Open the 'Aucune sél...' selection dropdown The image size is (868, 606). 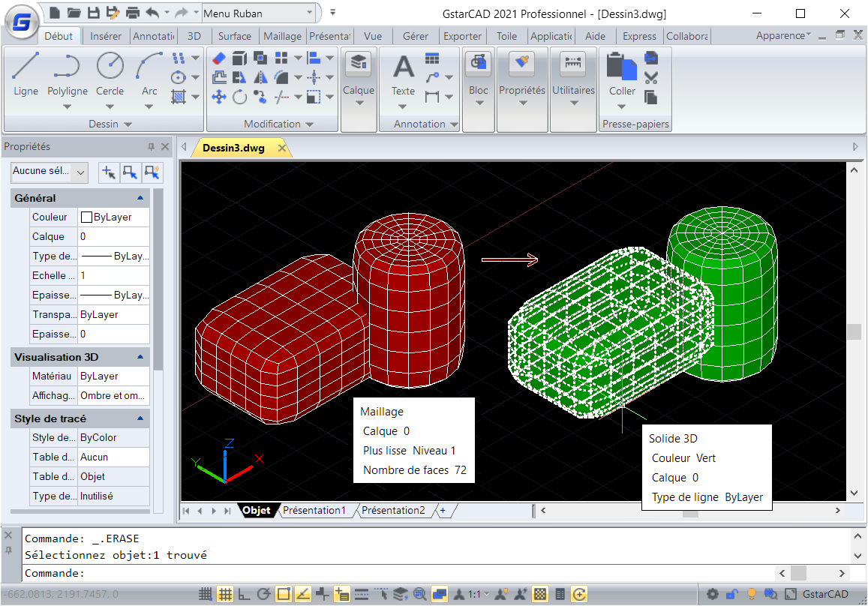pos(50,172)
